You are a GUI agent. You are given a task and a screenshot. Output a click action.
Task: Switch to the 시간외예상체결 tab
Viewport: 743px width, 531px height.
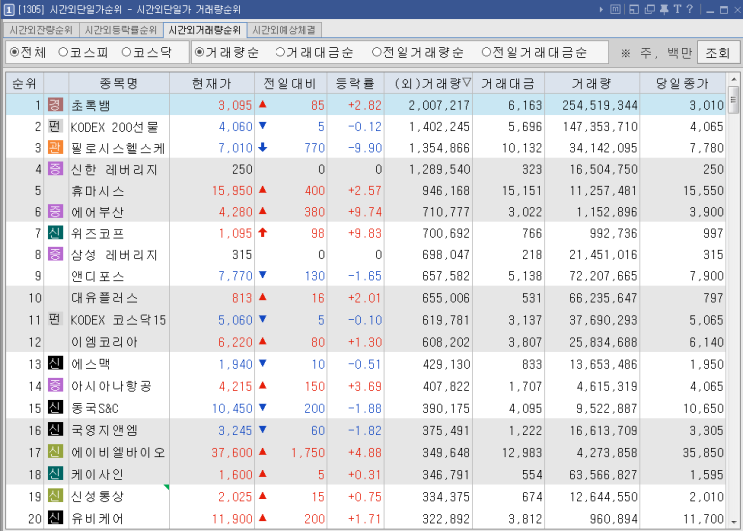click(284, 30)
